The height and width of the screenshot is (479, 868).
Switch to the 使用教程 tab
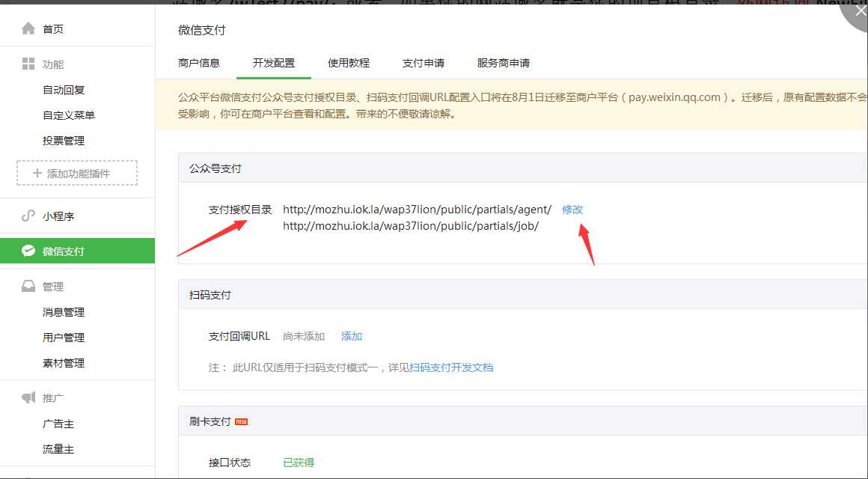[x=349, y=63]
